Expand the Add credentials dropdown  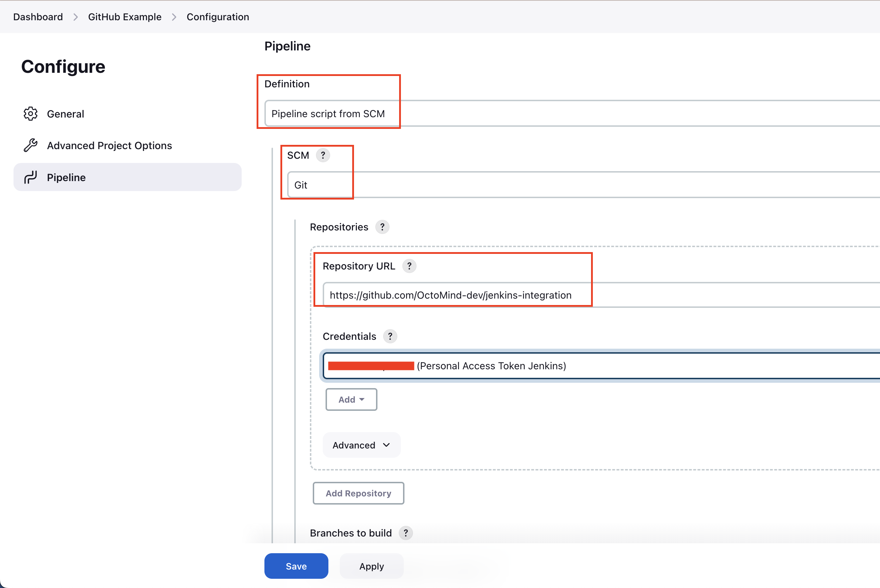(x=351, y=399)
